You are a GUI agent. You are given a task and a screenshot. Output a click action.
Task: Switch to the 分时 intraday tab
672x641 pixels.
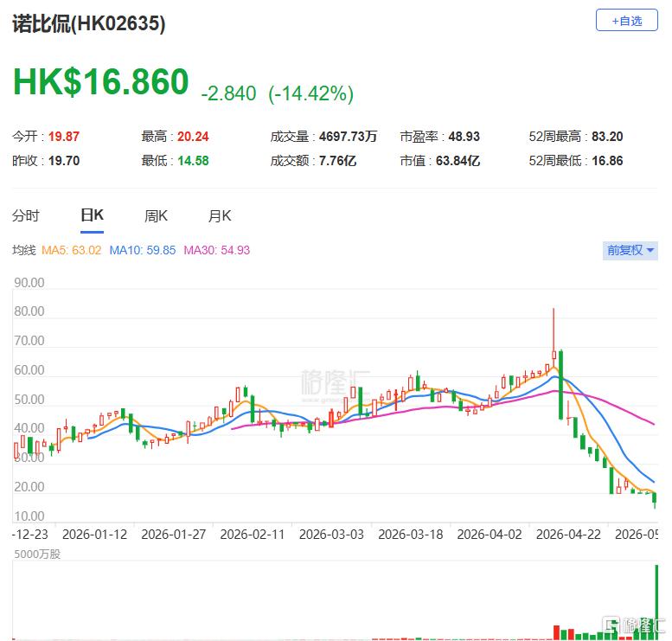26,215
